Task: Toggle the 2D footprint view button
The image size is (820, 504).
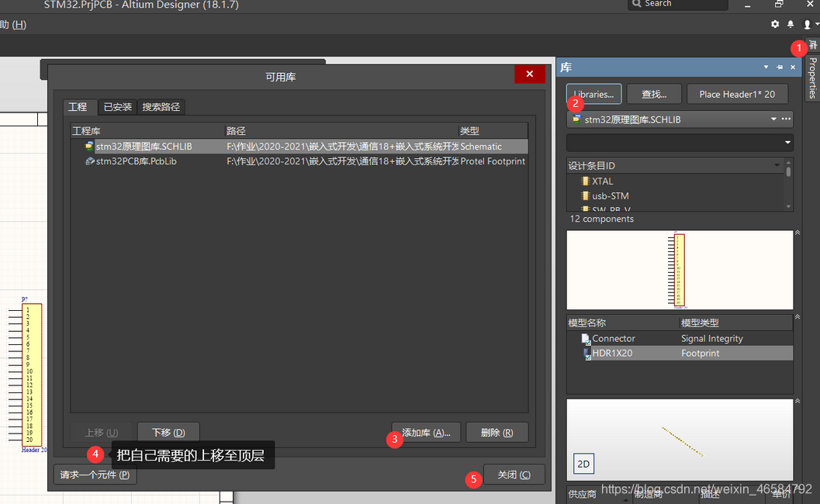Action: click(583, 464)
